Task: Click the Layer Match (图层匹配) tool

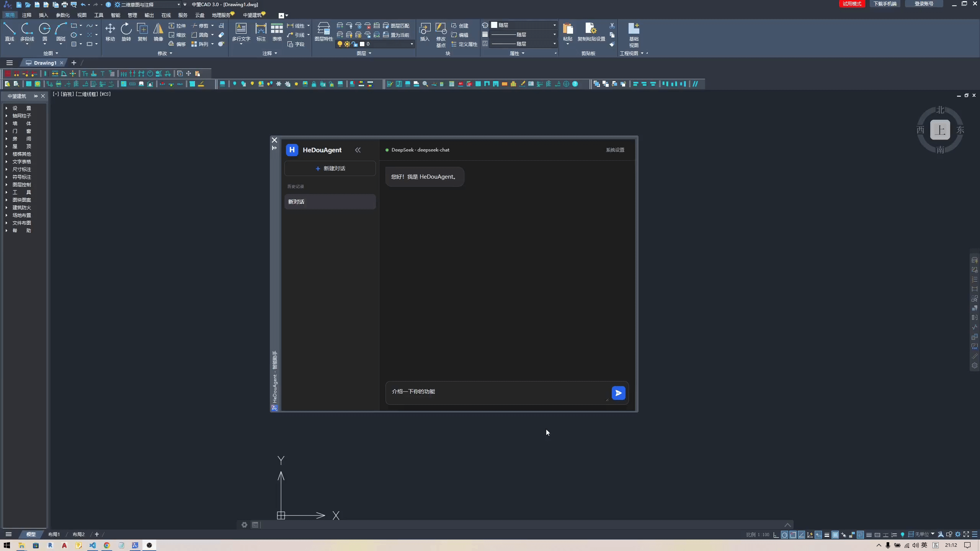Action: click(396, 26)
